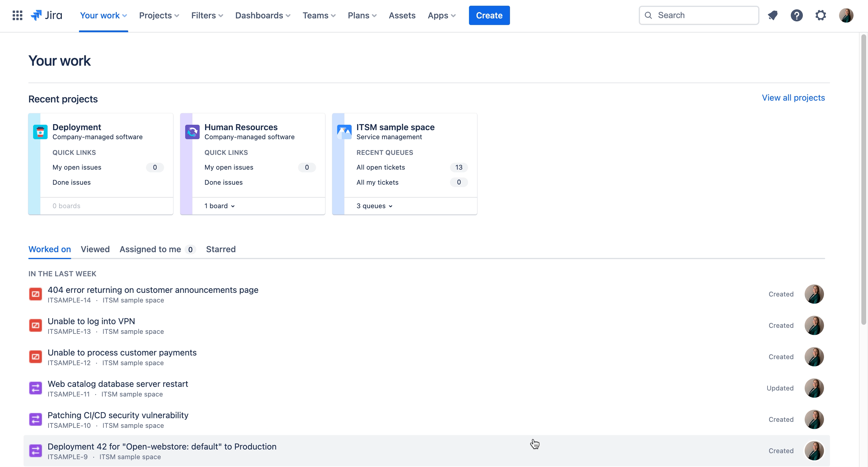This screenshot has width=868, height=467.
Task: Click the ITSM sample space project icon
Action: click(344, 132)
